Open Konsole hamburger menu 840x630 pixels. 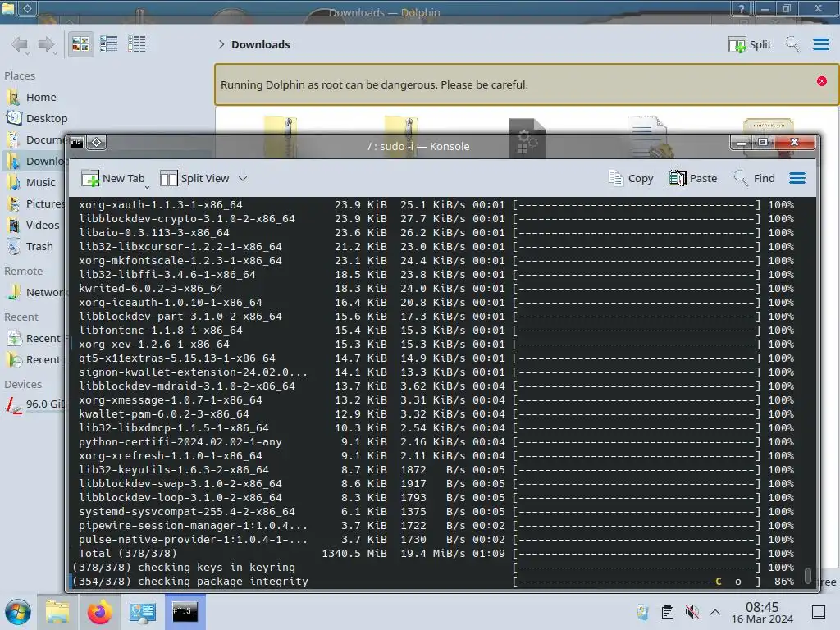tap(797, 178)
